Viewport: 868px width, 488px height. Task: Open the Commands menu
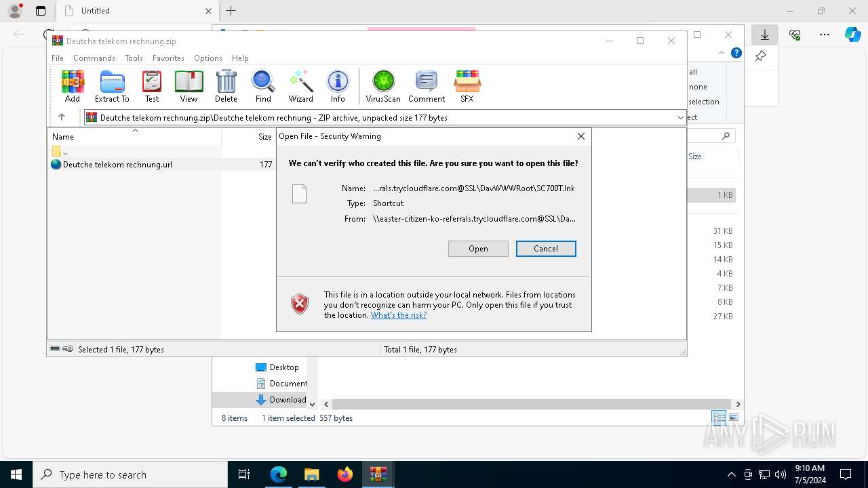click(94, 58)
